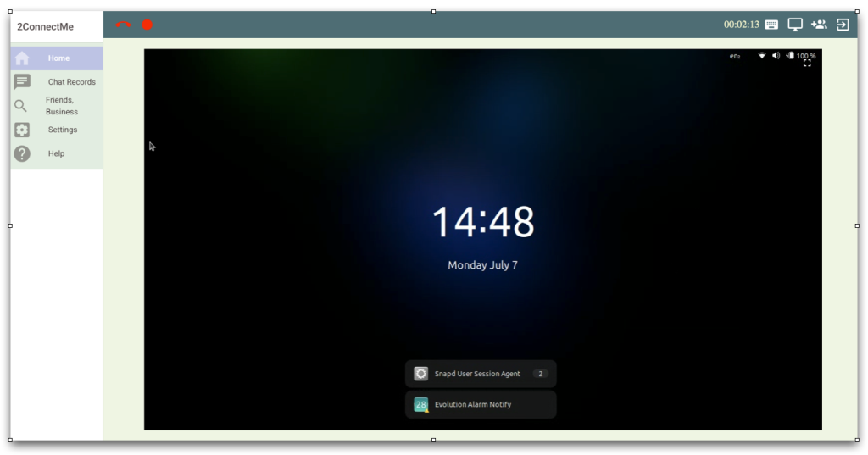This screenshot has height=455, width=868.
Task: Click the en input language indicator
Action: 735,56
